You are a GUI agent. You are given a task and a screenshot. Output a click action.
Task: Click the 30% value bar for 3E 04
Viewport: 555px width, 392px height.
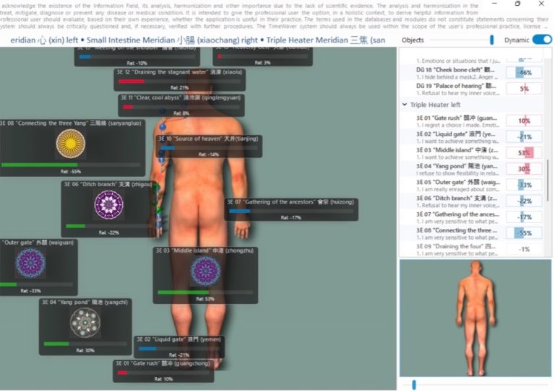point(524,169)
